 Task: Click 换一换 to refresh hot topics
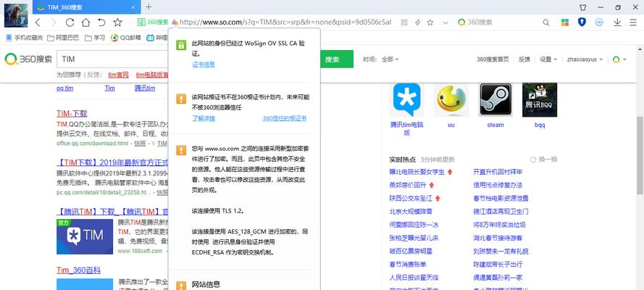pyautogui.click(x=544, y=159)
